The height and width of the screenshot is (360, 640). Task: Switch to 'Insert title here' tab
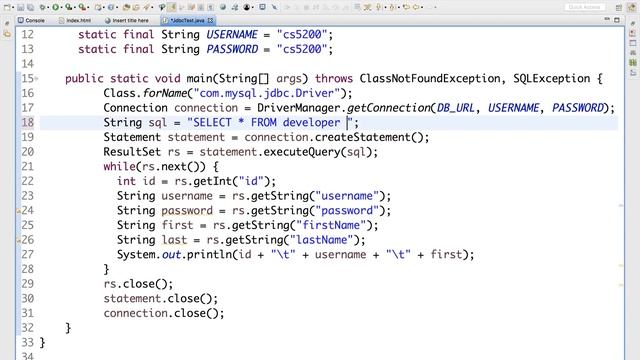point(127,20)
